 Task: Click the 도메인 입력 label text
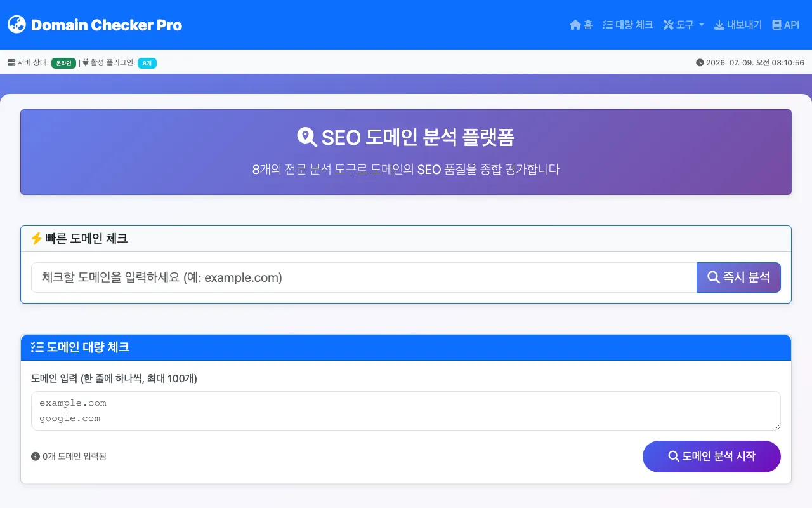[x=114, y=378]
